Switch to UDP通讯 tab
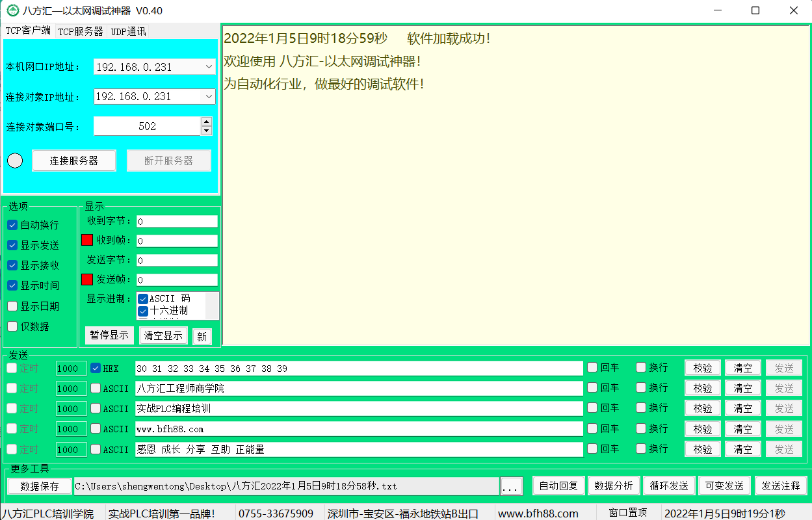 tap(128, 31)
